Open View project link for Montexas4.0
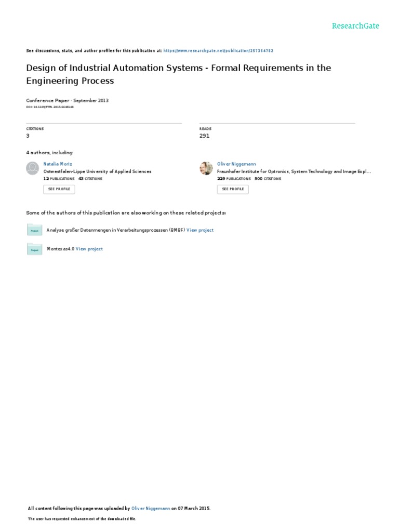 (89, 249)
